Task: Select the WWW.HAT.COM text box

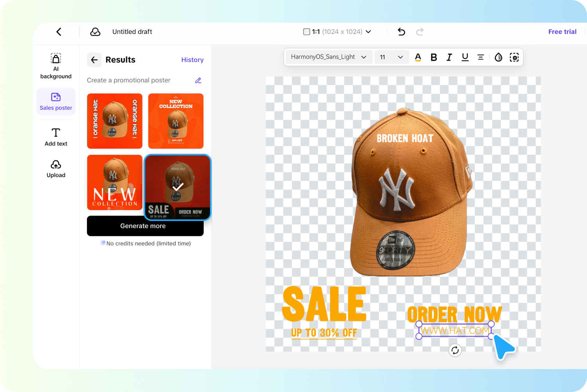Action: pos(455,330)
